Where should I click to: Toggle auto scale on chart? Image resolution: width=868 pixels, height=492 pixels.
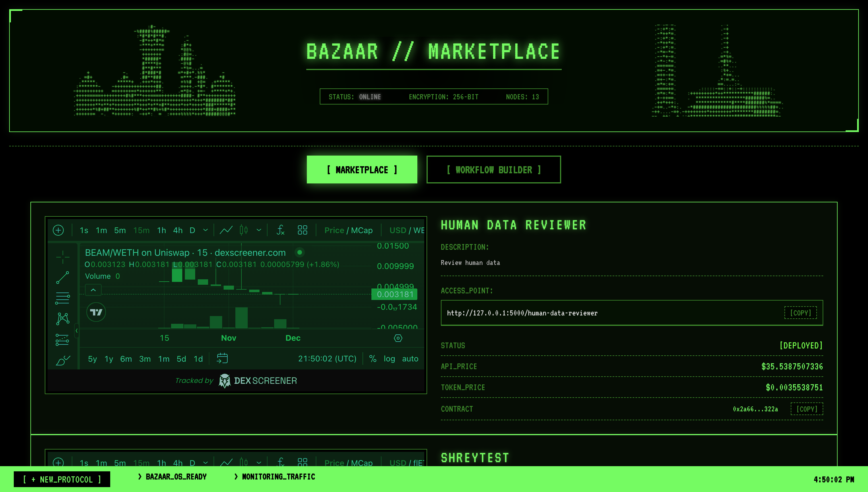pyautogui.click(x=410, y=359)
